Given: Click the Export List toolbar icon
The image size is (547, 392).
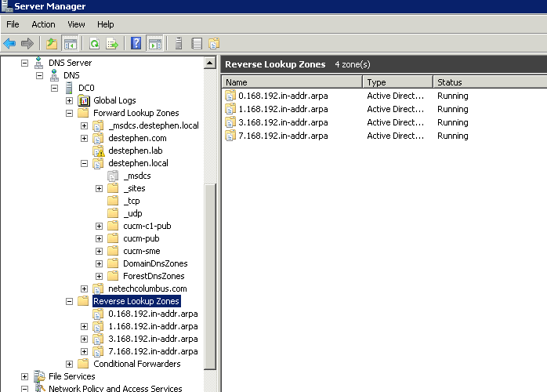Looking at the screenshot, I should tap(112, 44).
